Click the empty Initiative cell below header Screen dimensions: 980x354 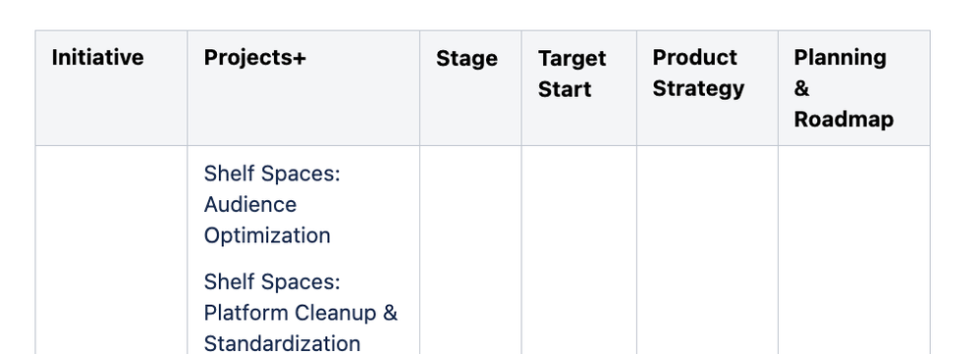tap(111, 250)
